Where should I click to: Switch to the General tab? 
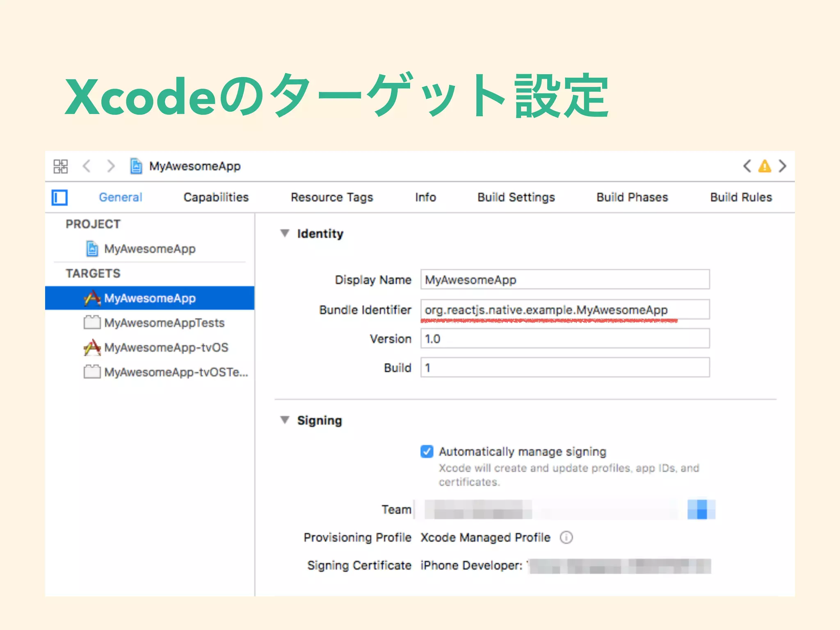[x=121, y=197]
